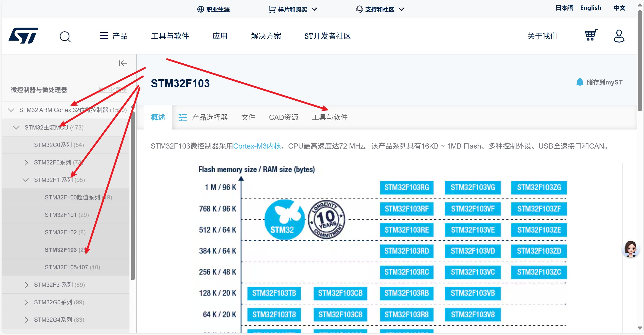644x335 pixels.
Task: Click the ST logo
Action: click(24, 36)
